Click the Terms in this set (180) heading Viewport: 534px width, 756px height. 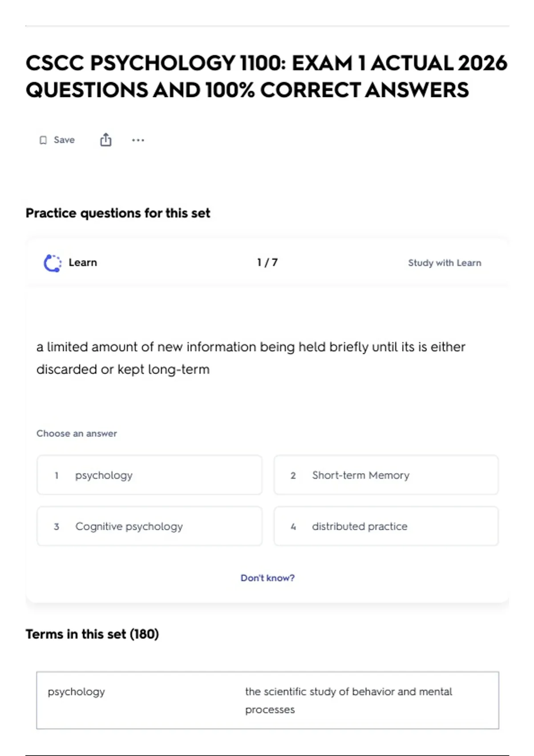click(92, 634)
